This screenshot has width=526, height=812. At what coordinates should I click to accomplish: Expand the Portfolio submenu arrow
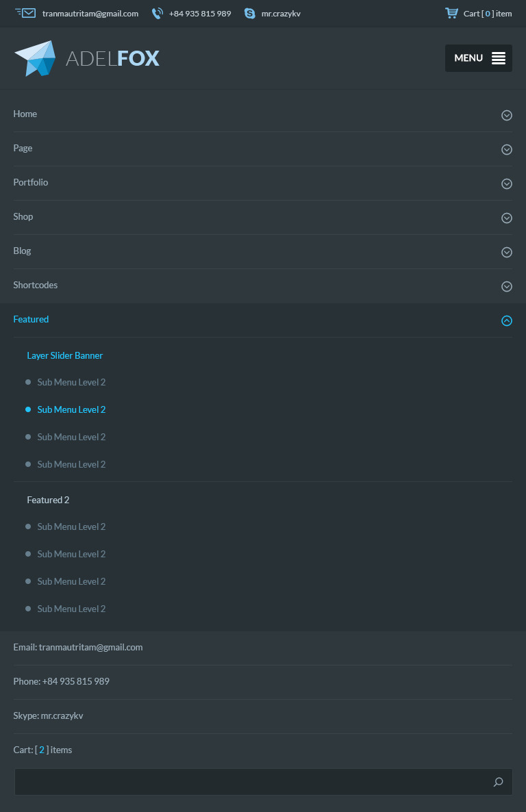[x=507, y=183]
